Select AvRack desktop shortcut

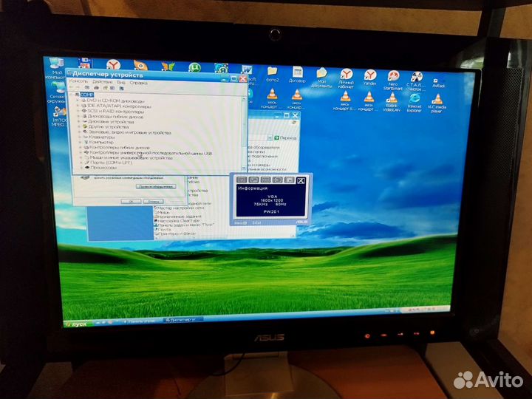coord(438,83)
